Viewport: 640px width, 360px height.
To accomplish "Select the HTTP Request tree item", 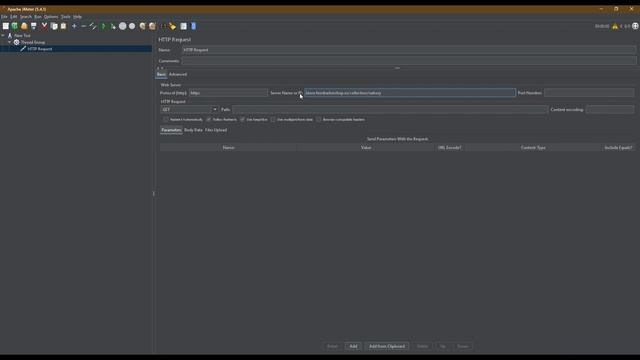I will (40, 49).
